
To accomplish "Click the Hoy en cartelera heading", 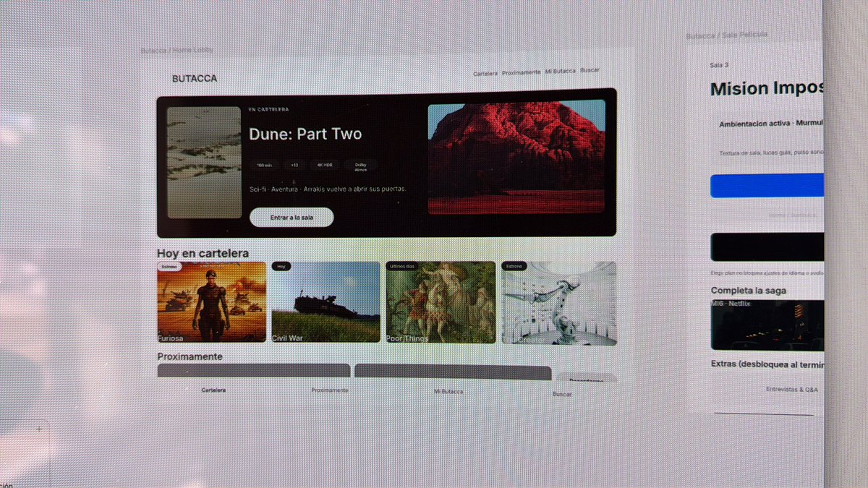I will [x=203, y=254].
